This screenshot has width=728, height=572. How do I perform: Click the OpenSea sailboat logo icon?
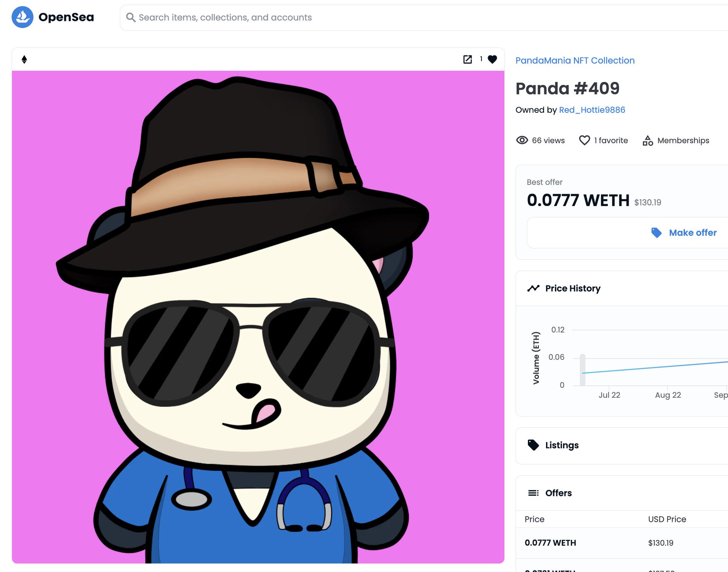(x=22, y=17)
